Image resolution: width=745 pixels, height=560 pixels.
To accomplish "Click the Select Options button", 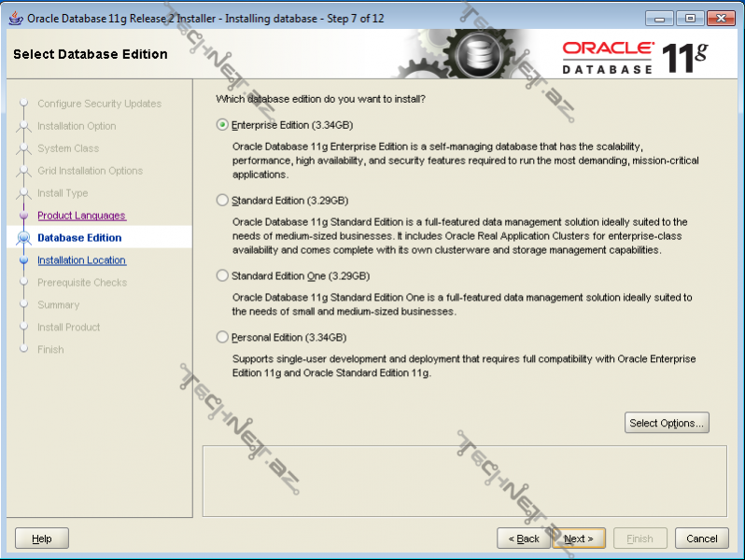I will [667, 423].
